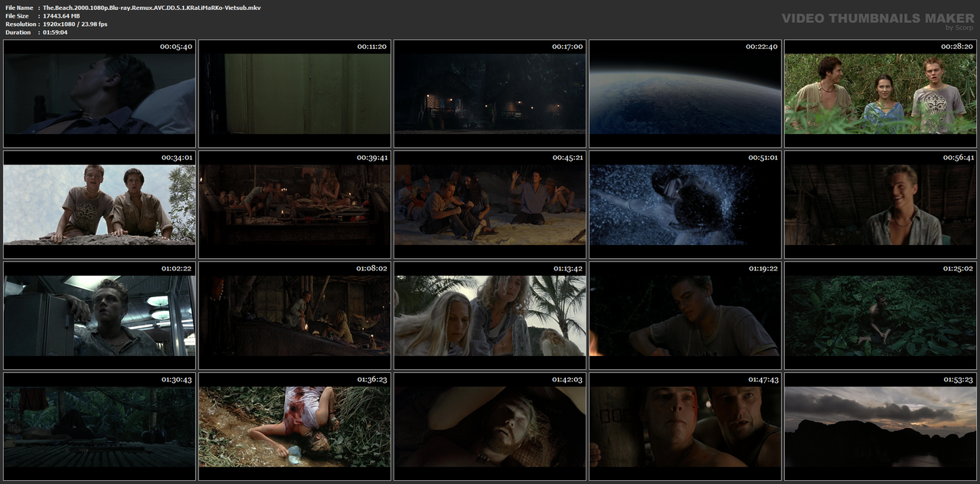Pick the thumbnail timed 01:08:02
The image size is (980, 484).
[x=295, y=316]
